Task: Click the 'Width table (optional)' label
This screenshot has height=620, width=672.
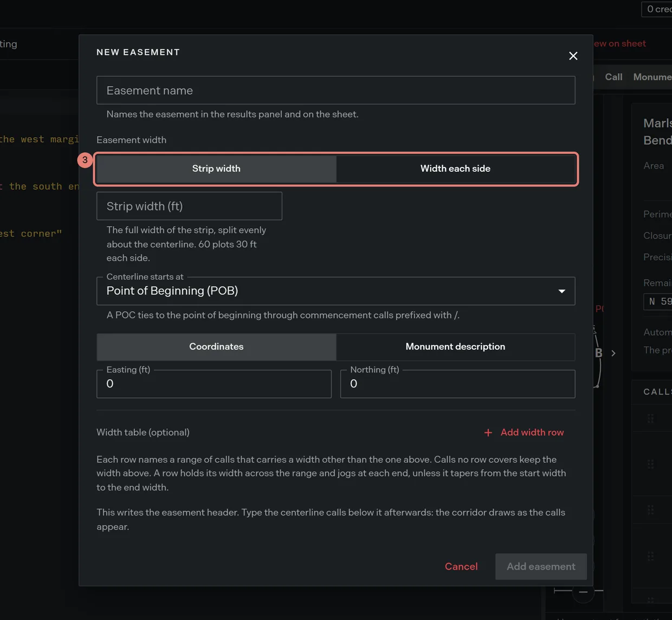Action: click(143, 432)
